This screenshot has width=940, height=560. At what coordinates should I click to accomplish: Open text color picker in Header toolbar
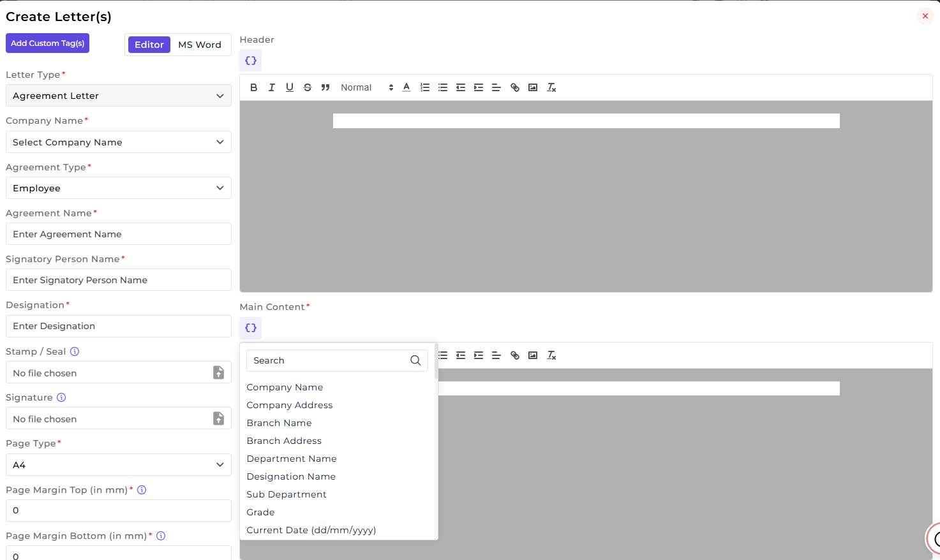point(407,87)
